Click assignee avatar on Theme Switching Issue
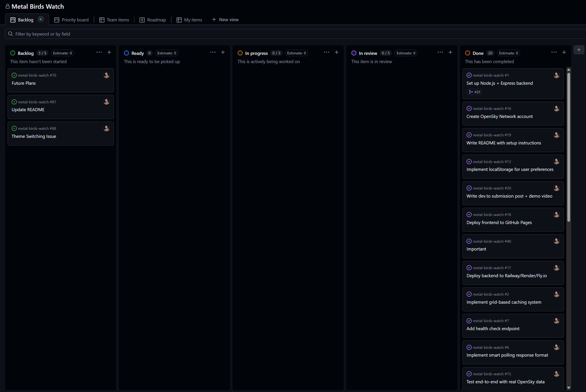586x392 pixels. click(107, 128)
